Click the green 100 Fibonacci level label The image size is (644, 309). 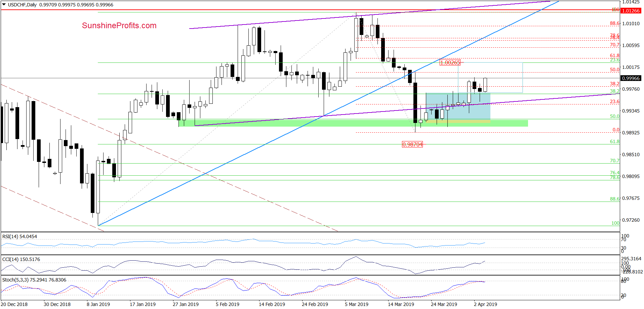point(615,223)
